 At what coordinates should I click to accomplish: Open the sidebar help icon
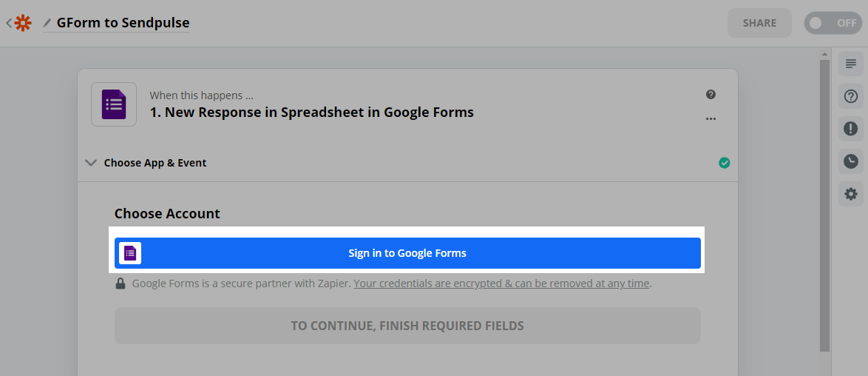[x=851, y=96]
